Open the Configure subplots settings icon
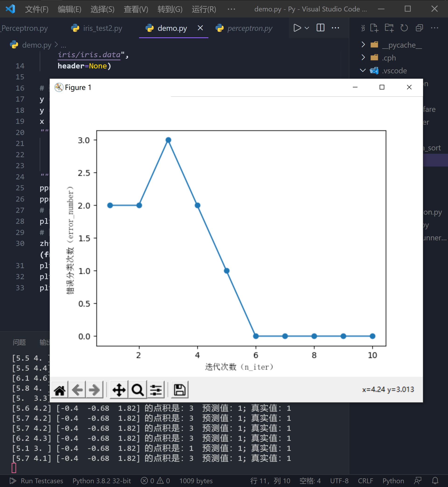Screen dimensions: 448x487 click(156, 390)
